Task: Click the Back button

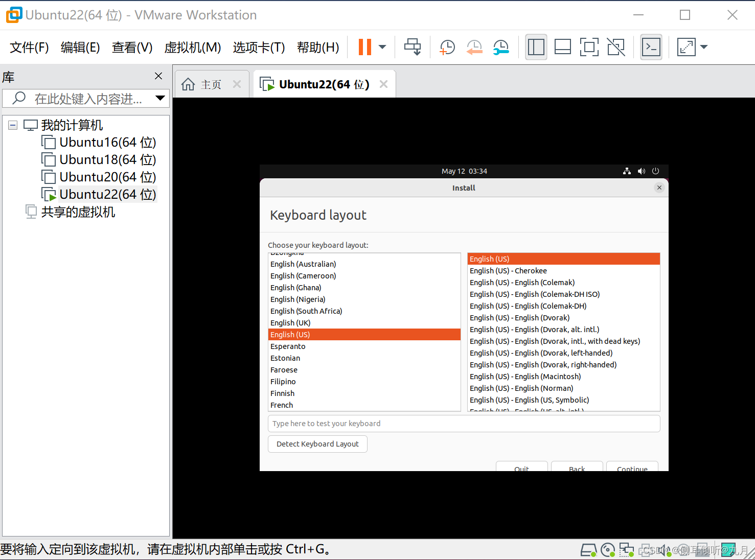Action: coord(577,466)
